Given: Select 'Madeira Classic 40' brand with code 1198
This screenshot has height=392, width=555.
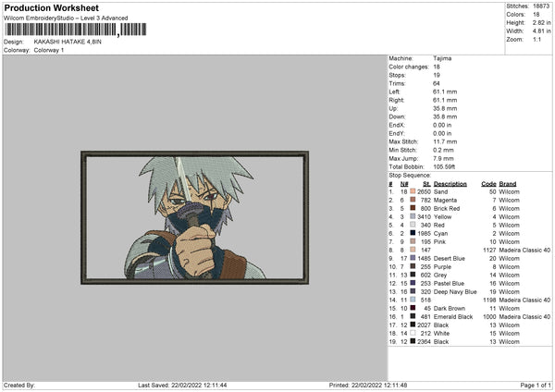Looking at the screenshot, I should point(524,300).
